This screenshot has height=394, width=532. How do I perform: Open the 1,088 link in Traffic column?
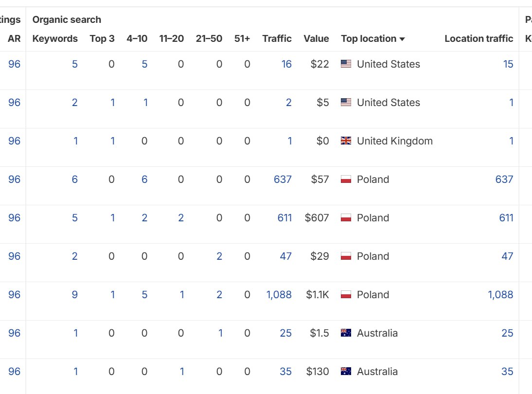[x=279, y=295]
